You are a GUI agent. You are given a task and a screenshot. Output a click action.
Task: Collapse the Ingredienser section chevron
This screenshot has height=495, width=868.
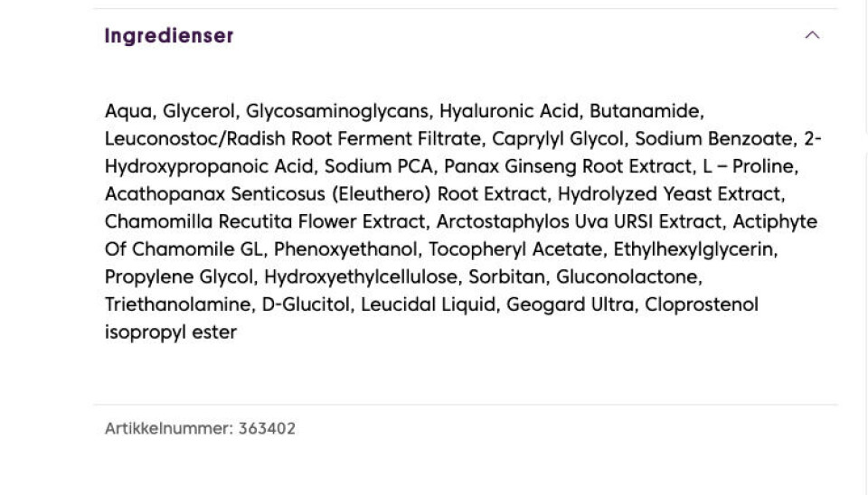pos(812,36)
